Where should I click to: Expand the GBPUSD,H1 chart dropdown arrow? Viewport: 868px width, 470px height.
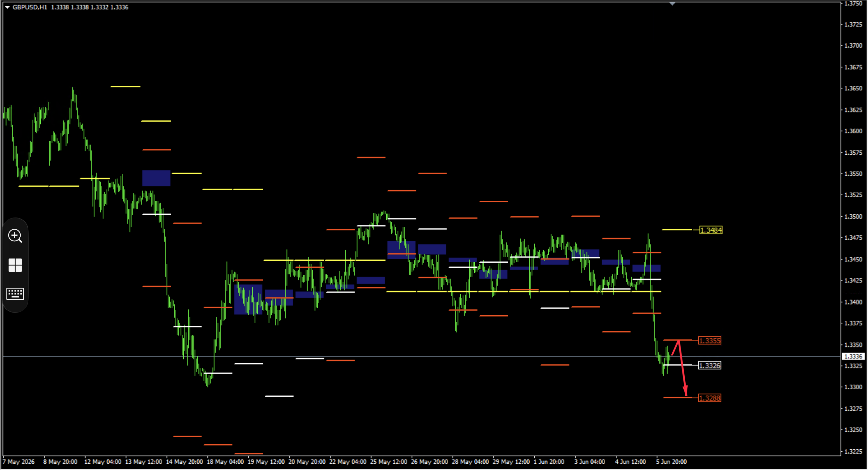tap(7, 7)
